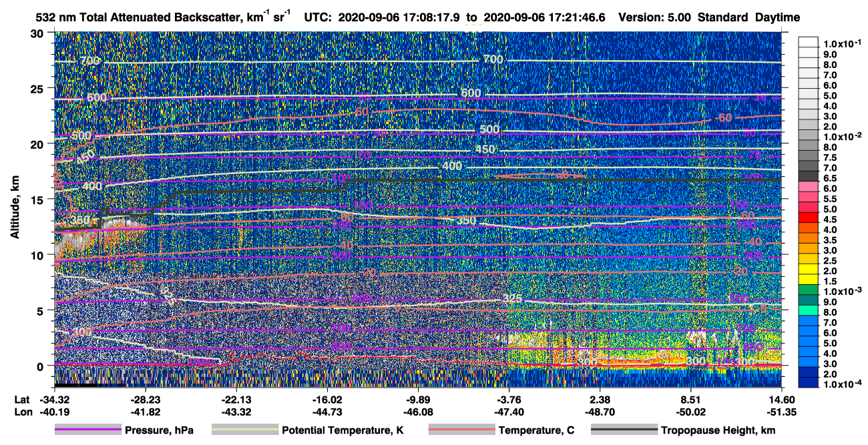Click longitude value -51.35
The height and width of the screenshot is (445, 868).
pos(781,412)
